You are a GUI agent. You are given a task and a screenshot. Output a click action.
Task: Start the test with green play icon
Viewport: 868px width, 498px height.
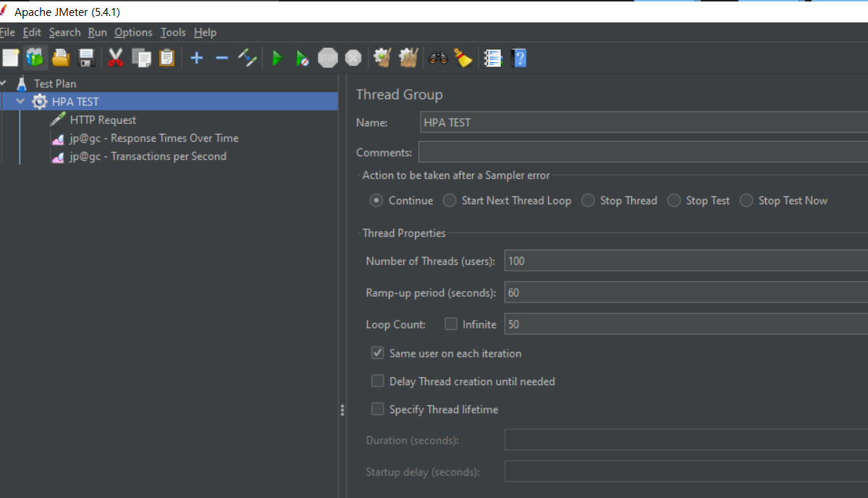pyautogui.click(x=277, y=58)
